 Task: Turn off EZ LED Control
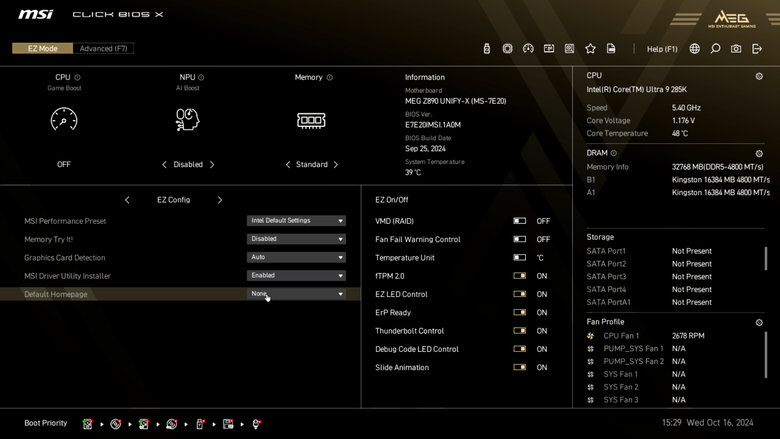click(519, 294)
